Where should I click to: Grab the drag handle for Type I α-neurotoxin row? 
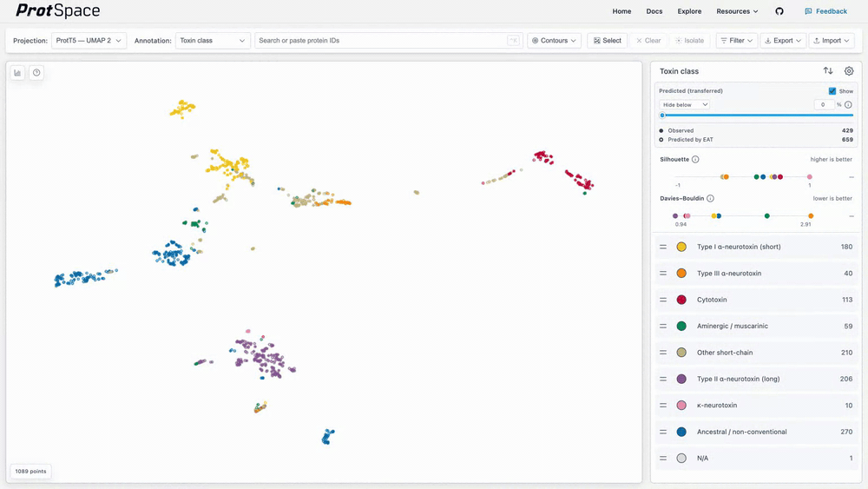pos(663,247)
